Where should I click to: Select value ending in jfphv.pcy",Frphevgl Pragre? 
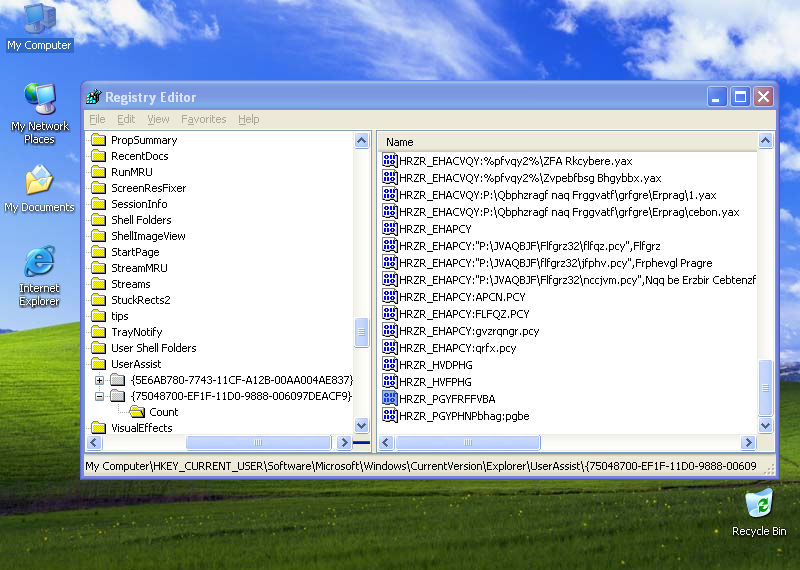click(x=556, y=263)
